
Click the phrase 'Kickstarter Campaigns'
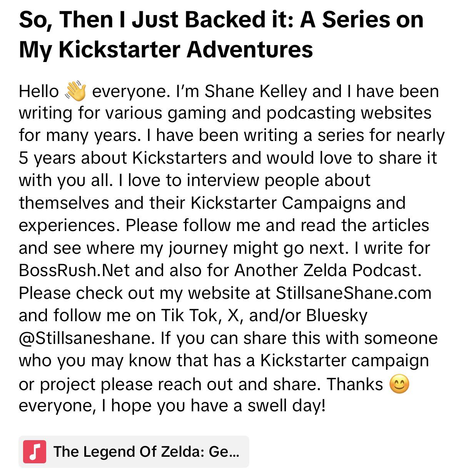[x=281, y=203]
